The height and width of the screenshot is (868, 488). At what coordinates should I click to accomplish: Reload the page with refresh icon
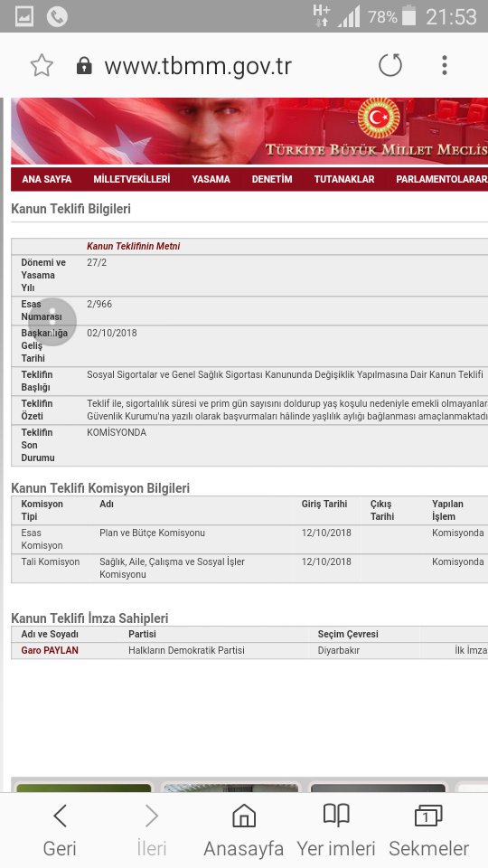tap(390, 66)
